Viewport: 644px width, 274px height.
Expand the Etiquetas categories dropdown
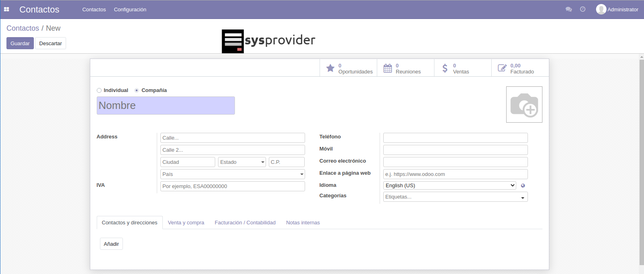pyautogui.click(x=455, y=197)
